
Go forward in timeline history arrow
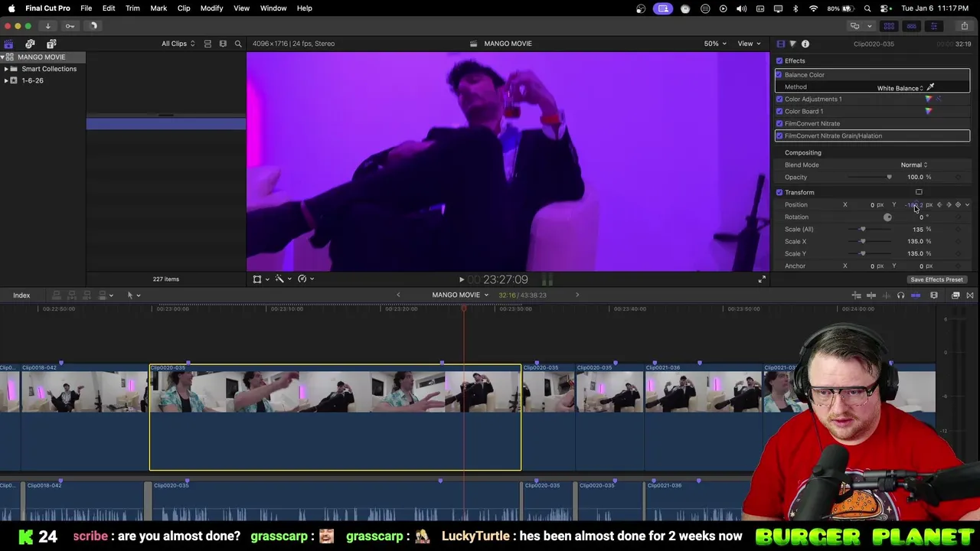577,295
